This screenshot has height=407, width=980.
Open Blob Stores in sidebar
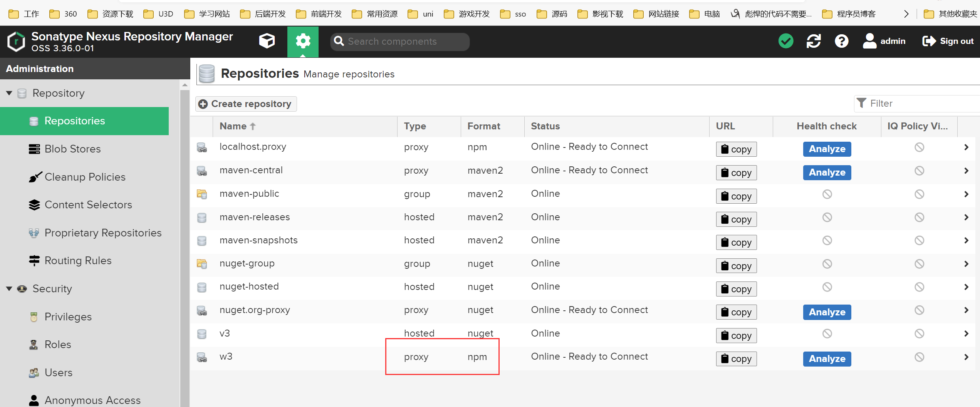click(x=72, y=149)
